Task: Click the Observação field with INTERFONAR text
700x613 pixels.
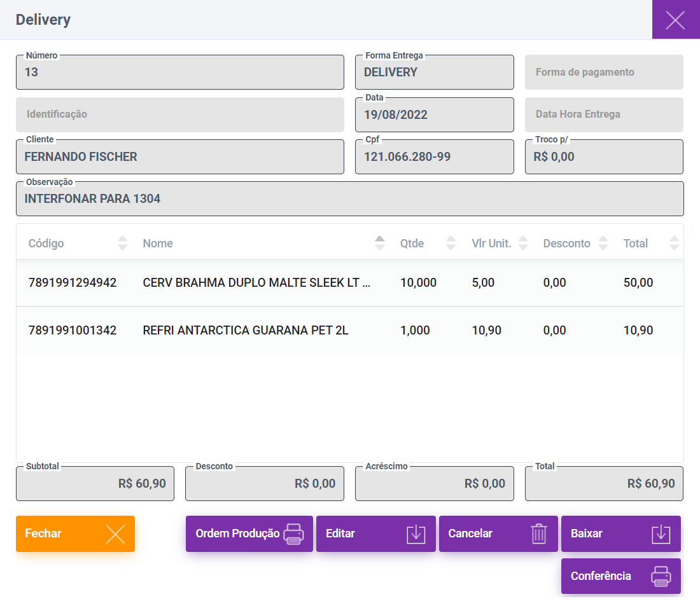Action: 349,199
